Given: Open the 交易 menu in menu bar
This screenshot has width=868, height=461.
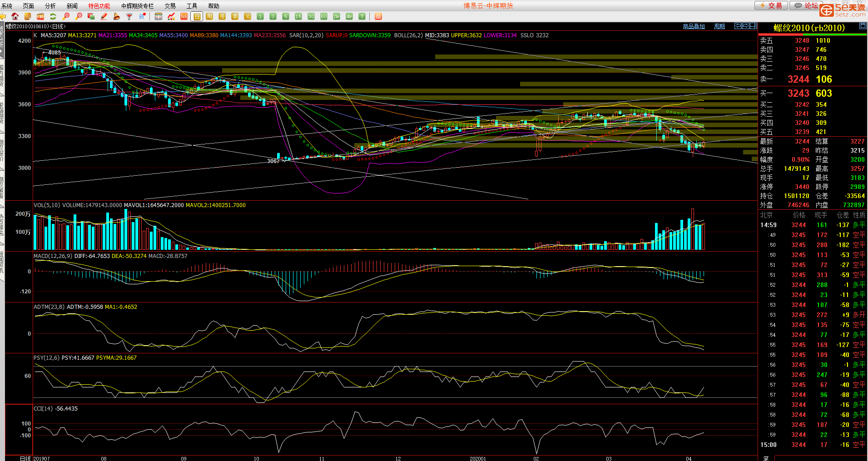Looking at the screenshot, I should [170, 6].
